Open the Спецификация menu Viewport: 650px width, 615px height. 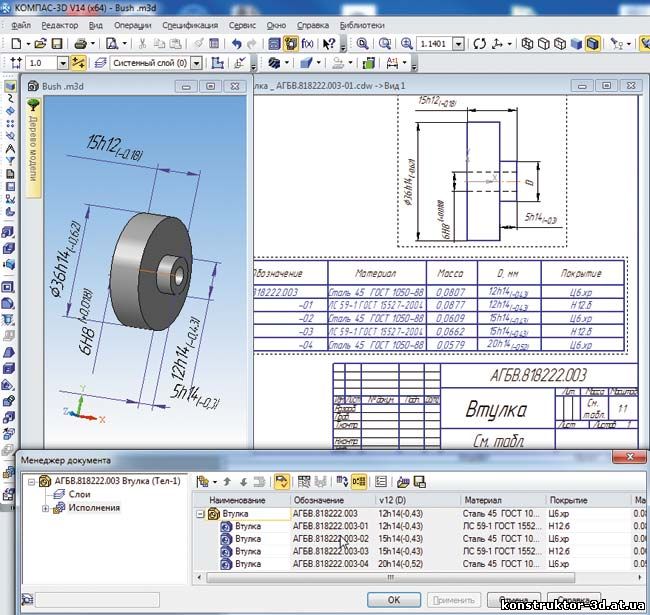point(189,24)
